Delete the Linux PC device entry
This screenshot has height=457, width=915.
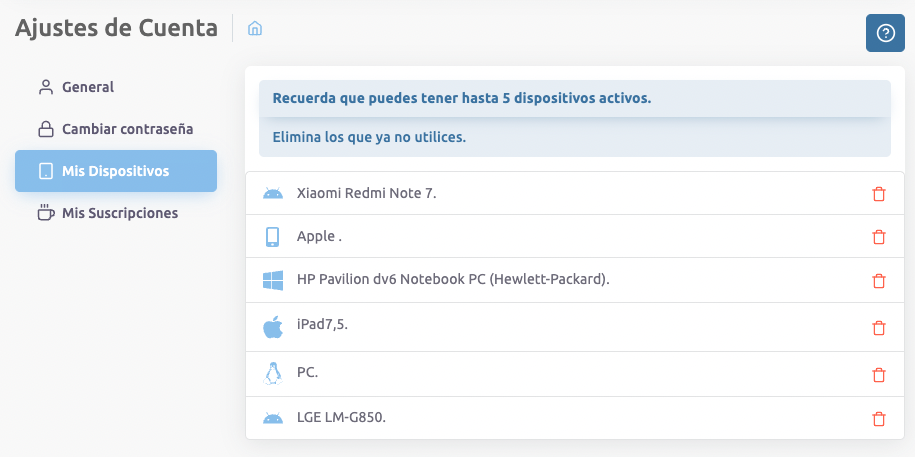click(879, 374)
